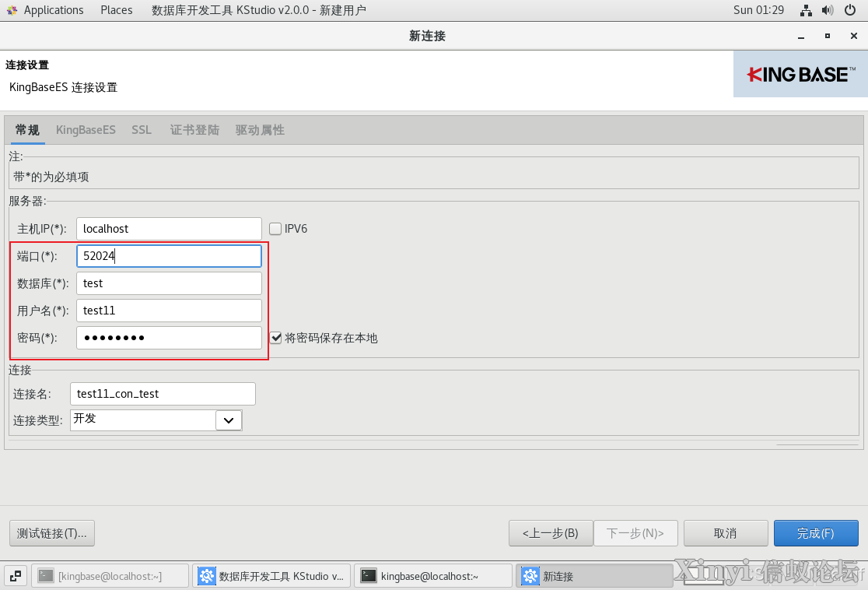The height and width of the screenshot is (590, 868).
Task: Open the Applications menu
Action: (x=54, y=10)
